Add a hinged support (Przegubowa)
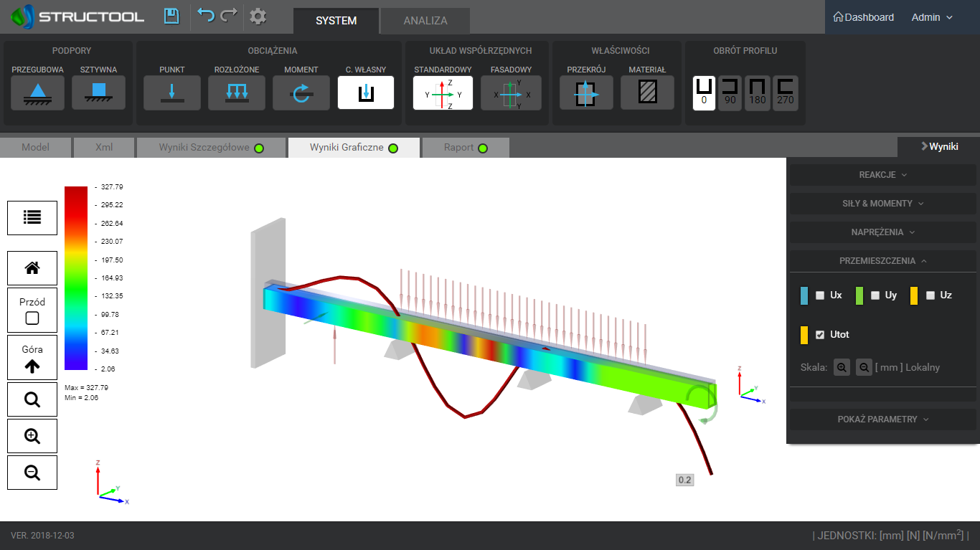 pyautogui.click(x=38, y=93)
